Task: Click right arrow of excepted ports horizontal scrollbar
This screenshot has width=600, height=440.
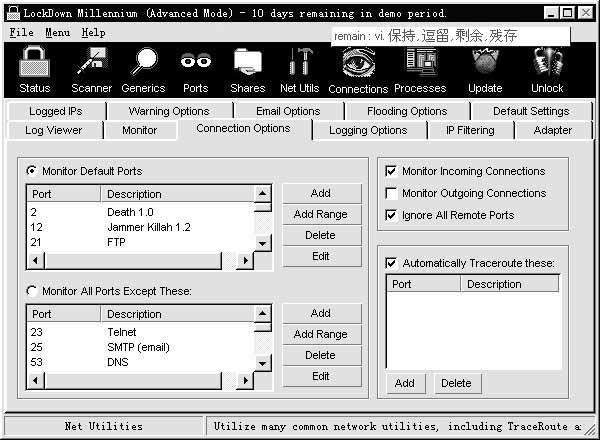Action: click(x=245, y=381)
